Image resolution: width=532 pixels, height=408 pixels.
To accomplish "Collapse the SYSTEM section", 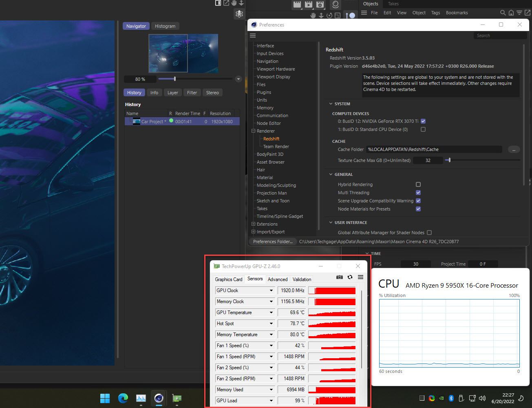I will point(331,104).
